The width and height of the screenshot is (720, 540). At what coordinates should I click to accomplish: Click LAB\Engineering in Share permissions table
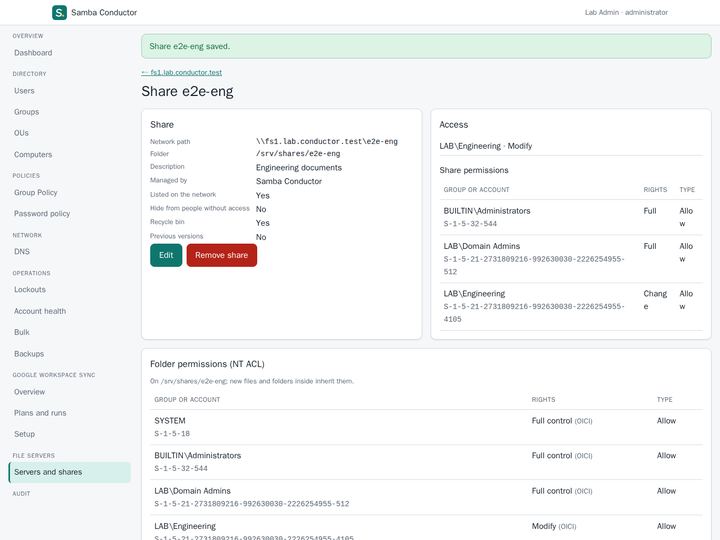click(x=474, y=294)
